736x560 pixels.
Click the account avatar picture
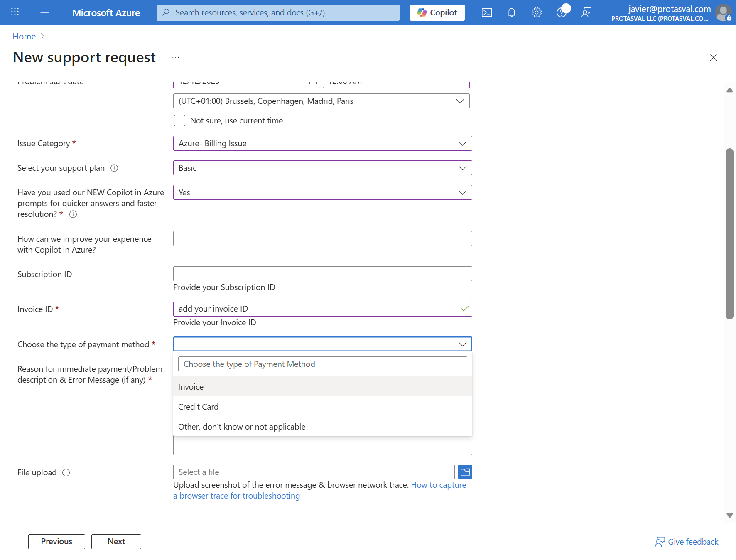[723, 12]
